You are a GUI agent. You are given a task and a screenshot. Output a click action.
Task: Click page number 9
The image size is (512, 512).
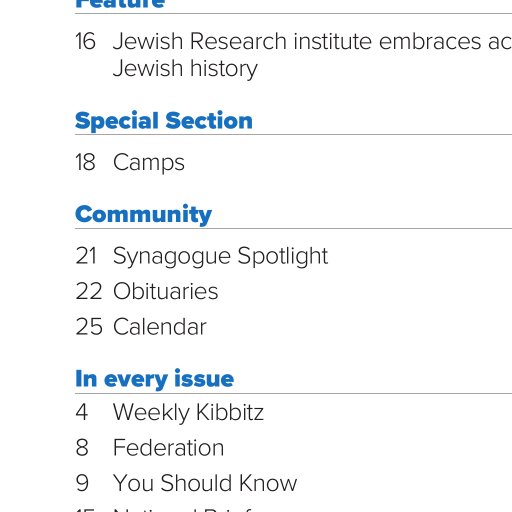(82, 483)
